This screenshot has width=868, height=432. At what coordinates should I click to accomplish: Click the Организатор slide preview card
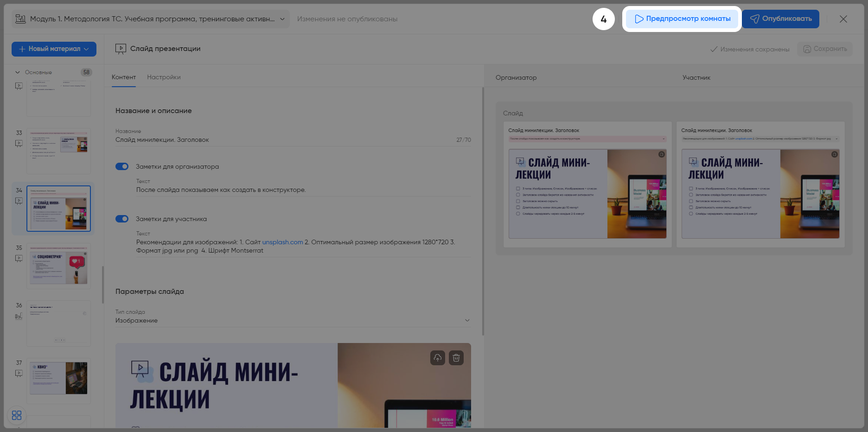[x=587, y=184]
